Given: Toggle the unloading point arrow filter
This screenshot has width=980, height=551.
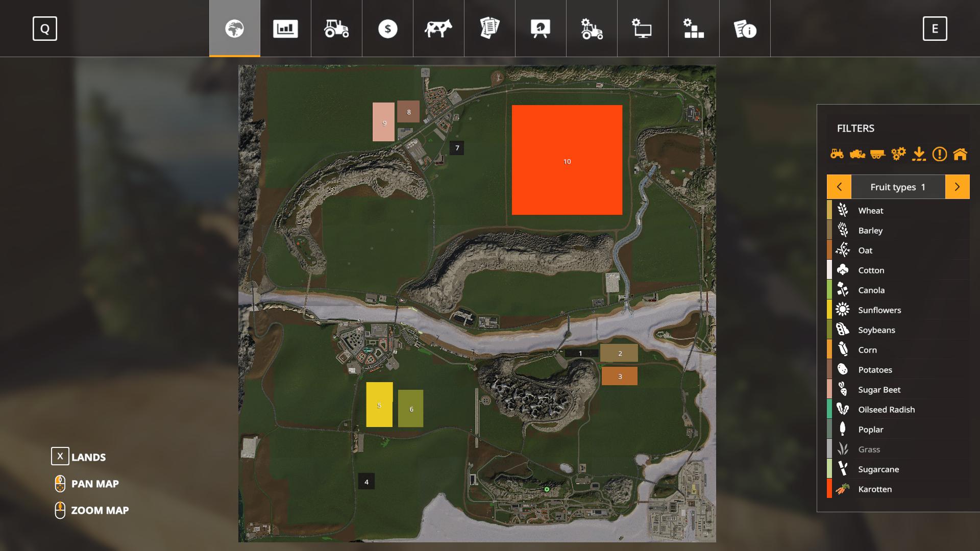Looking at the screenshot, I should point(919,154).
